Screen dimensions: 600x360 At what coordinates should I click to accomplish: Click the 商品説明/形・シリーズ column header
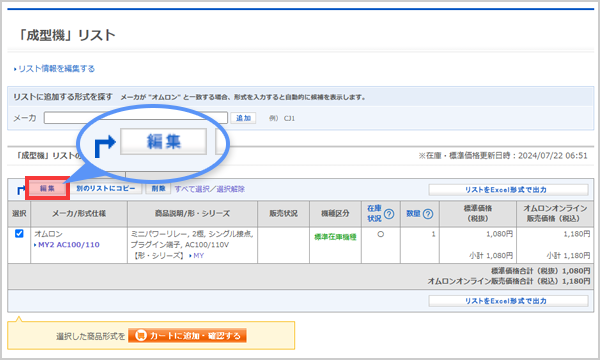[x=192, y=213]
